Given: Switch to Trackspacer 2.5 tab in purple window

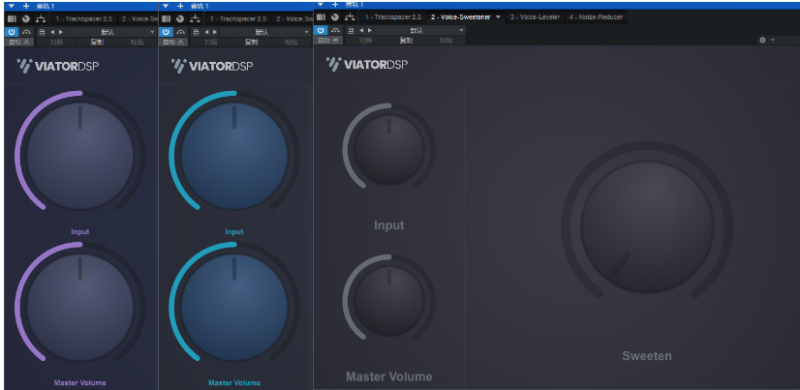Looking at the screenshot, I should [x=84, y=19].
